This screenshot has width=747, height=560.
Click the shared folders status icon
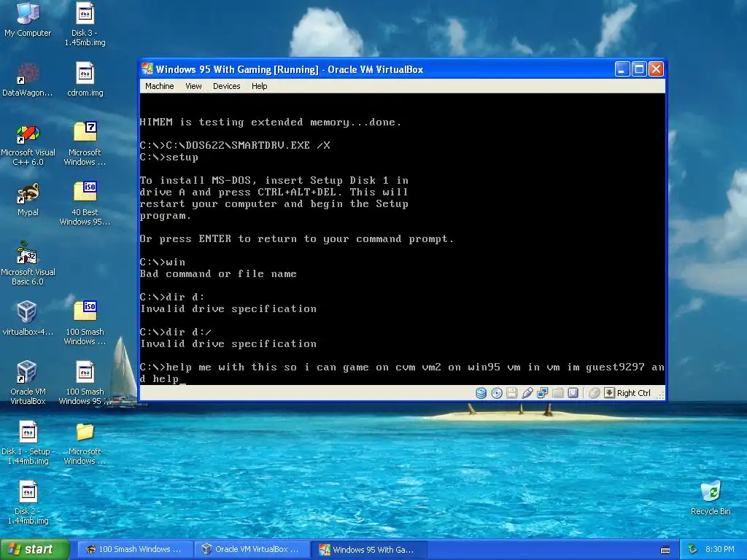[557, 393]
